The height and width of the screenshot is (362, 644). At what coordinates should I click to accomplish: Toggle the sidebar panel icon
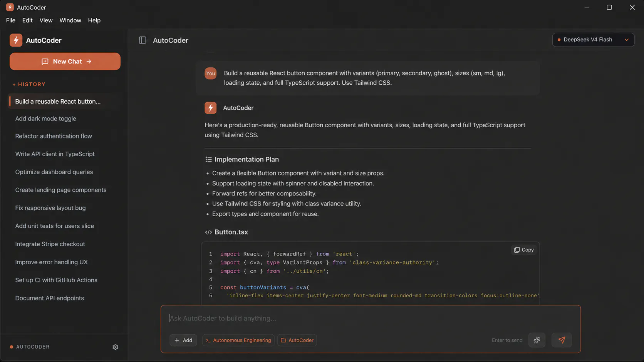[x=143, y=40]
